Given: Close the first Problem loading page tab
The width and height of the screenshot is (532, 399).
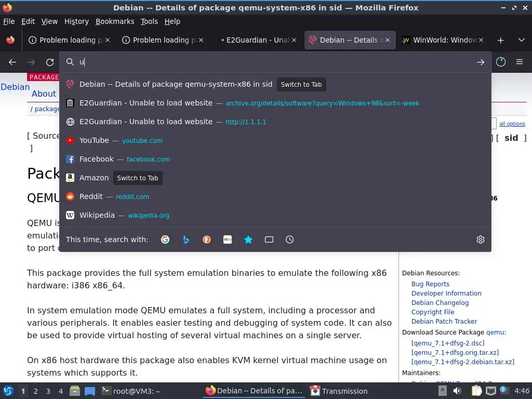Looking at the screenshot, I should pyautogui.click(x=107, y=40).
